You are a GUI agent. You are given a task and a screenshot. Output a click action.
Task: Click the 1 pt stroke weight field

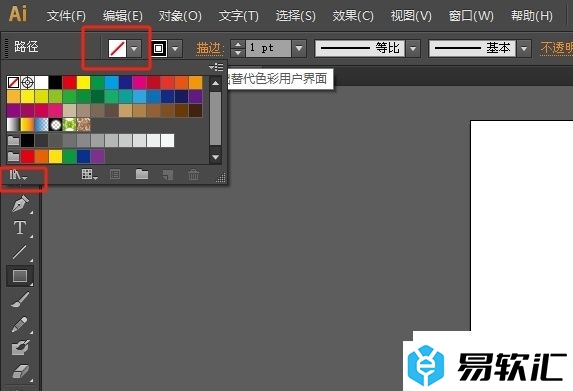click(268, 48)
